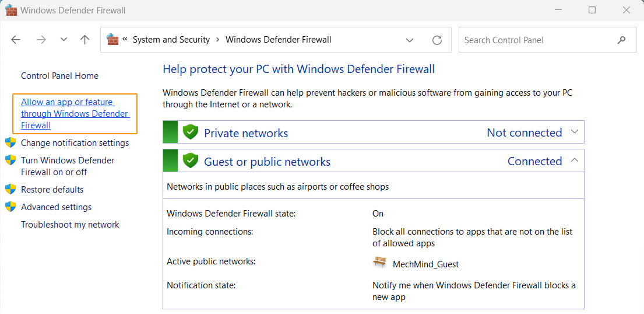Click the Back navigation arrow
644x314 pixels.
(16, 40)
